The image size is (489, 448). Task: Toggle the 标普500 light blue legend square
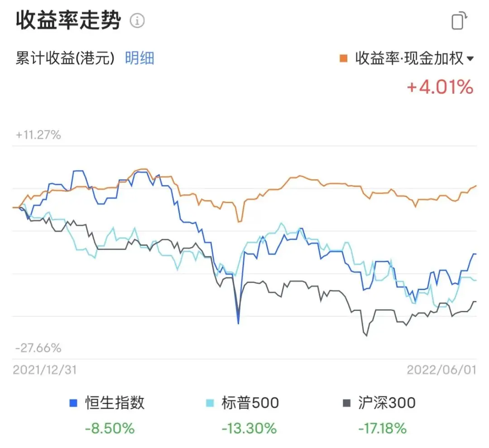tap(210, 403)
